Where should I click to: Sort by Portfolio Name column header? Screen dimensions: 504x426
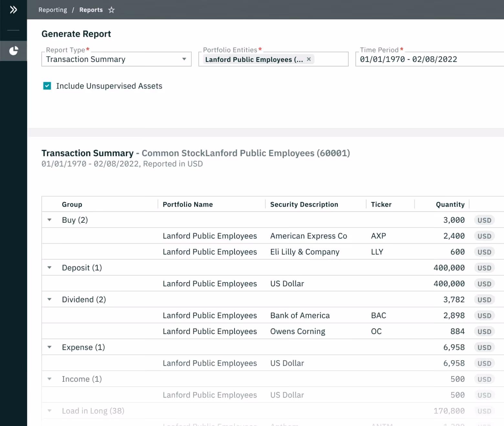click(x=188, y=204)
